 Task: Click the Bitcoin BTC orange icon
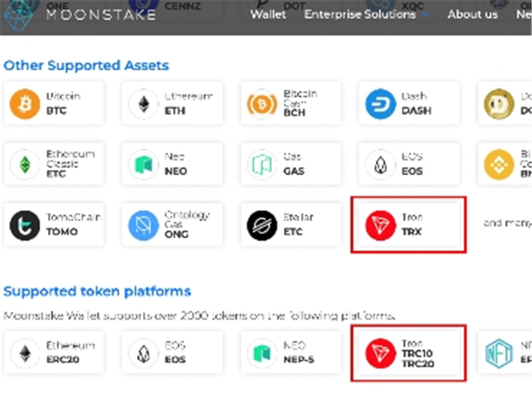tap(25, 104)
